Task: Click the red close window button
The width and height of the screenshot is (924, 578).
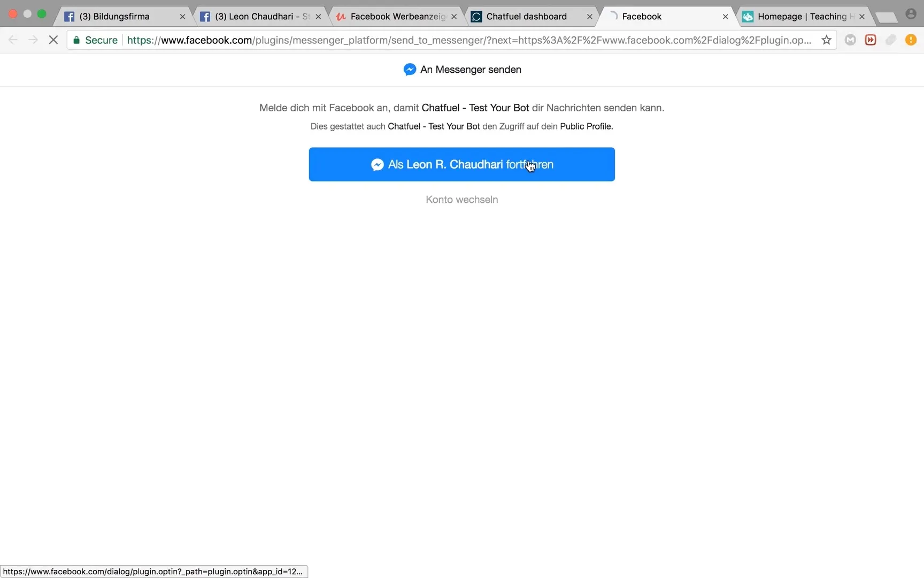Action: pos(13,14)
